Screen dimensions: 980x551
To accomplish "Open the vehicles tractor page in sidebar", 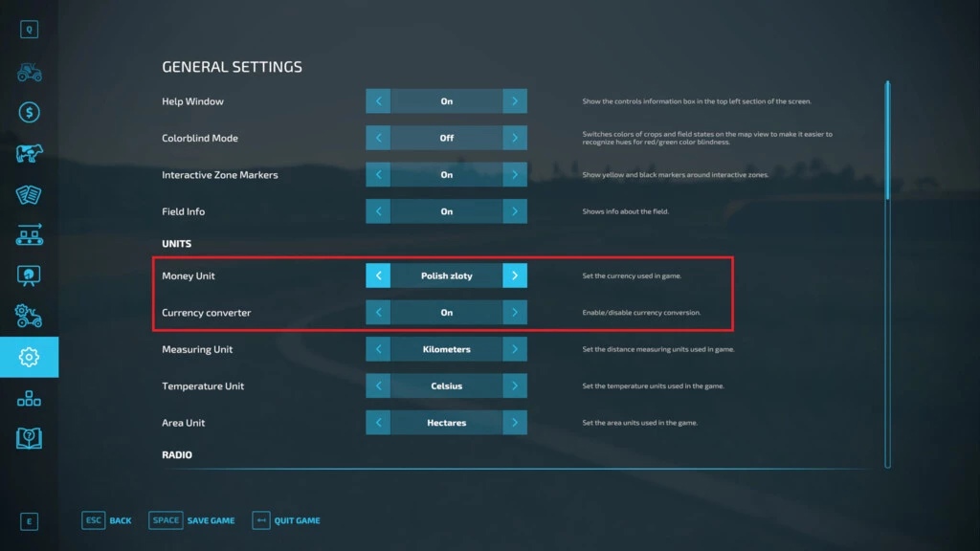I will click(29, 73).
